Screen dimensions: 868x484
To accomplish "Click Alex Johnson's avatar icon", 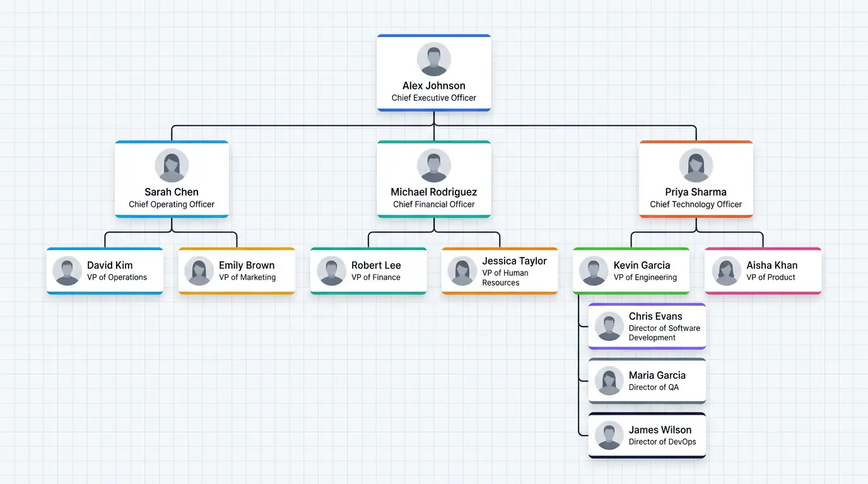I will pyautogui.click(x=434, y=59).
